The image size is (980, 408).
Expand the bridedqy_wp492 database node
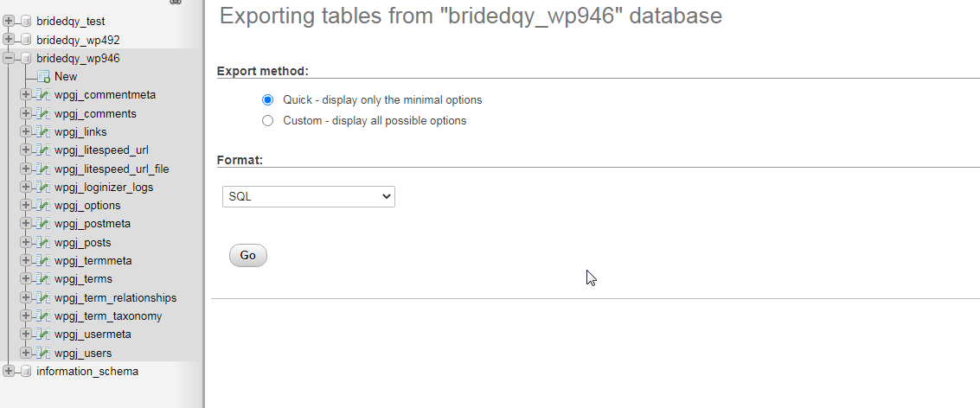click(x=9, y=40)
